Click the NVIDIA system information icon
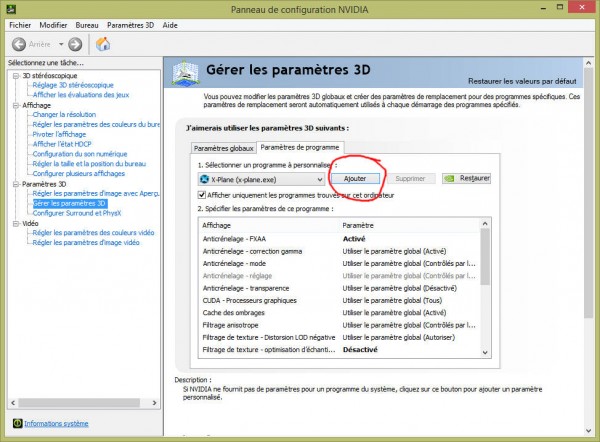The width and height of the screenshot is (600, 442). pyautogui.click(x=17, y=423)
